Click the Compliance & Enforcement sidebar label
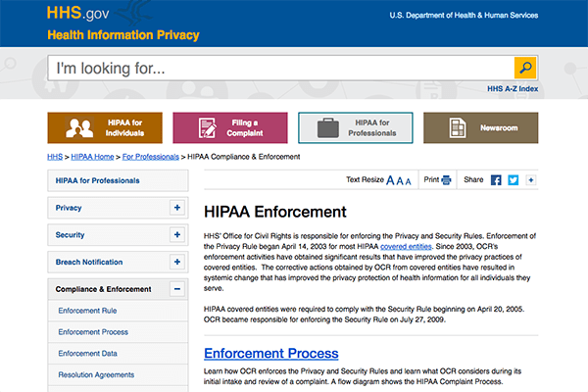The height and width of the screenshot is (392, 588). tap(103, 289)
